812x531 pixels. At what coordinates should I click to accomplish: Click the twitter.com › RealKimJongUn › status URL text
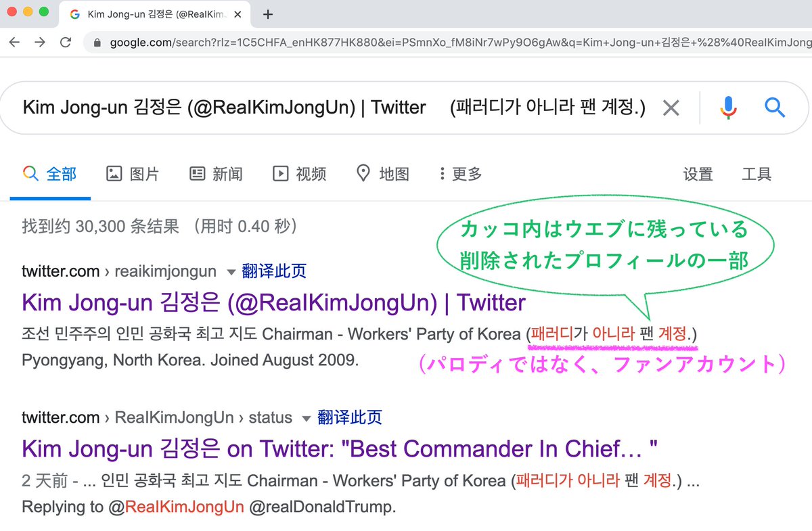coord(157,417)
